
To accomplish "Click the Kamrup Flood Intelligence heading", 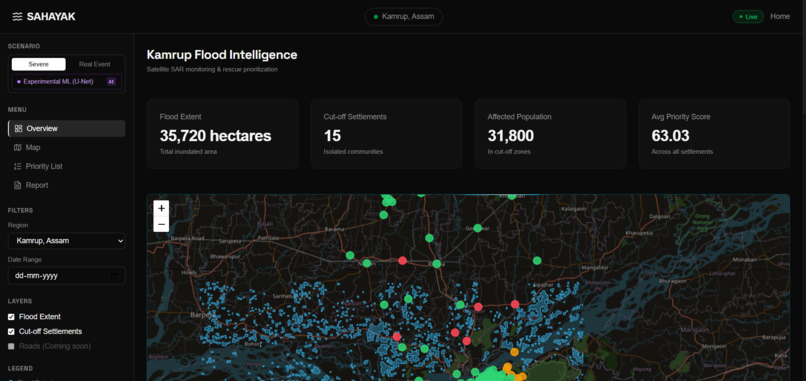I will point(222,55).
